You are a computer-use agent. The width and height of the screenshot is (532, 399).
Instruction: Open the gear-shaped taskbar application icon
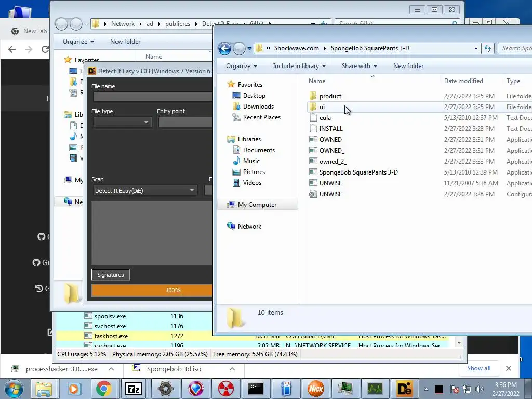[x=166, y=389]
